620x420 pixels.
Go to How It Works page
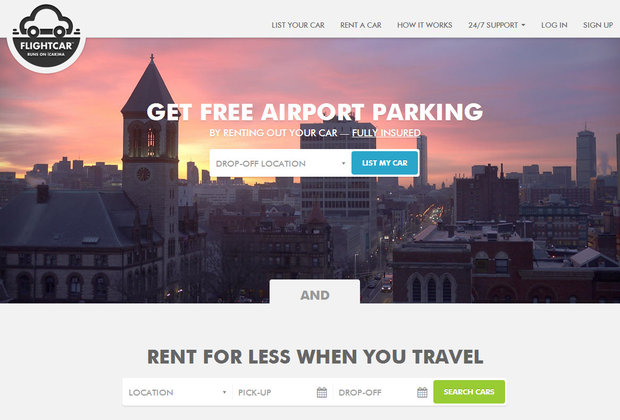click(425, 25)
